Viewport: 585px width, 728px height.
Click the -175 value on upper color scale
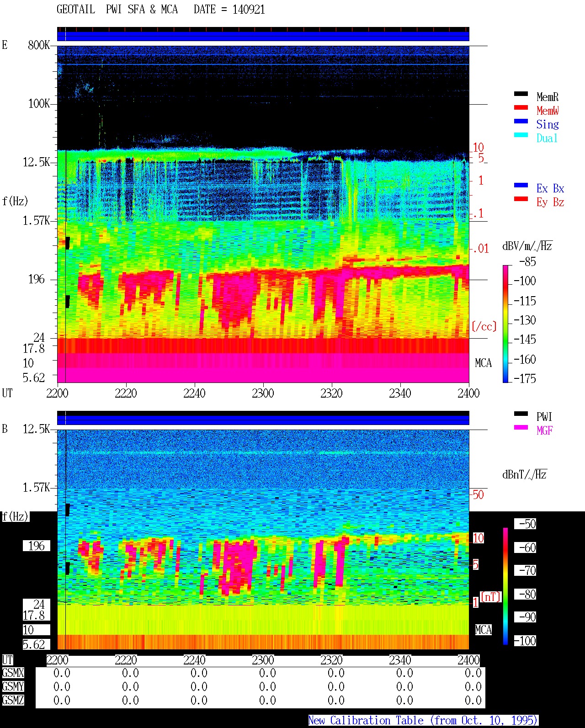tap(525, 378)
